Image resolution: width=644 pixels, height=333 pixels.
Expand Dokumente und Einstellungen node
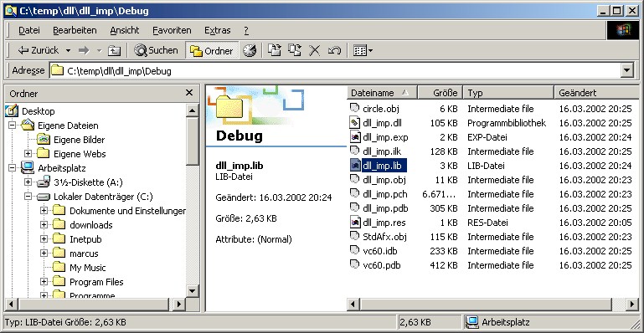44,211
